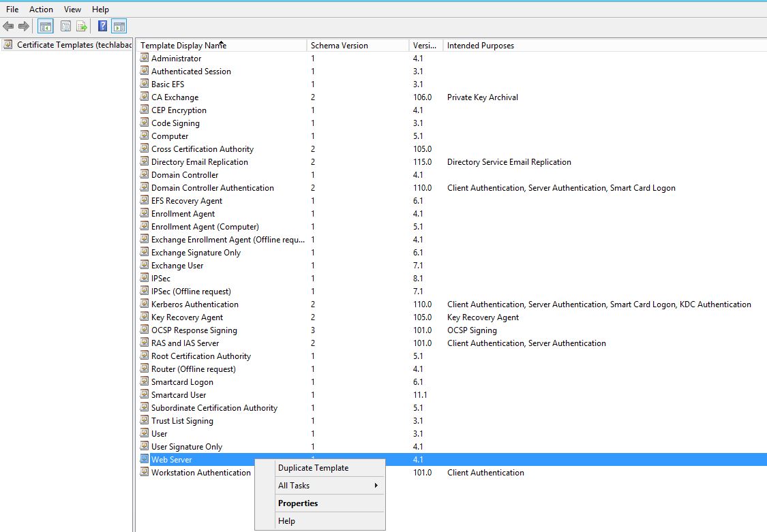Image resolution: width=767 pixels, height=532 pixels.
Task: Select Exchange Enrollment Agent (Offline requ... row
Action: tap(451, 239)
